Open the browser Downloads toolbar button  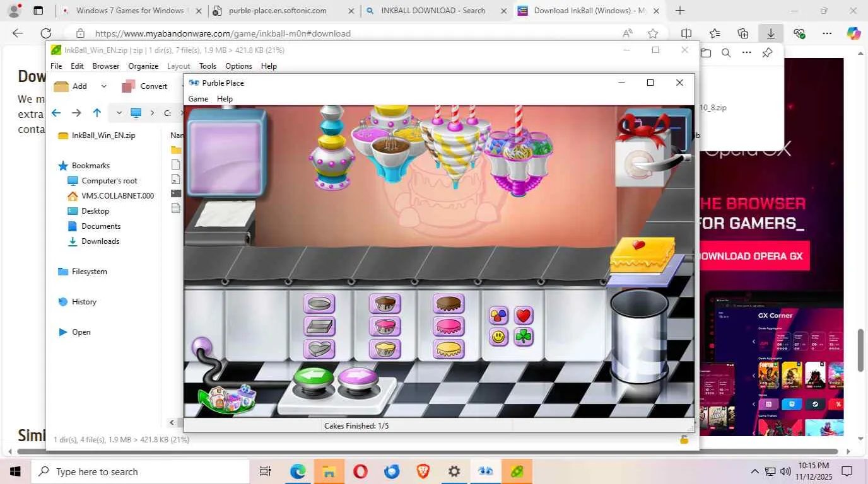[x=771, y=33]
